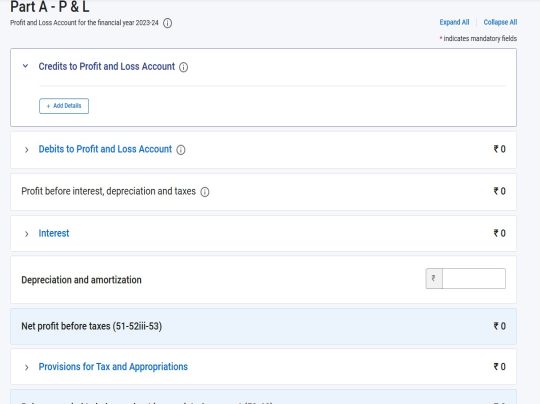Open the Debits to Profit and Loss Account heading

[105, 149]
